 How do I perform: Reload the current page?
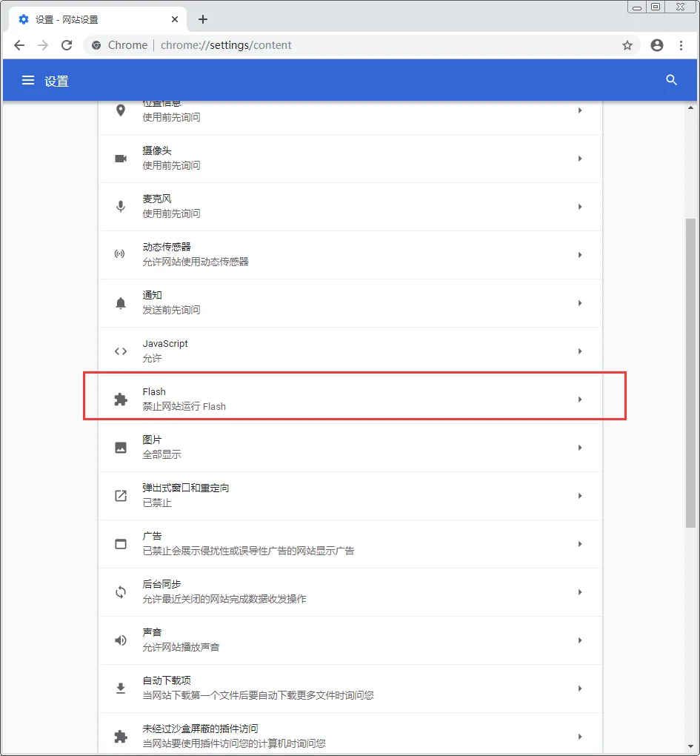point(67,45)
